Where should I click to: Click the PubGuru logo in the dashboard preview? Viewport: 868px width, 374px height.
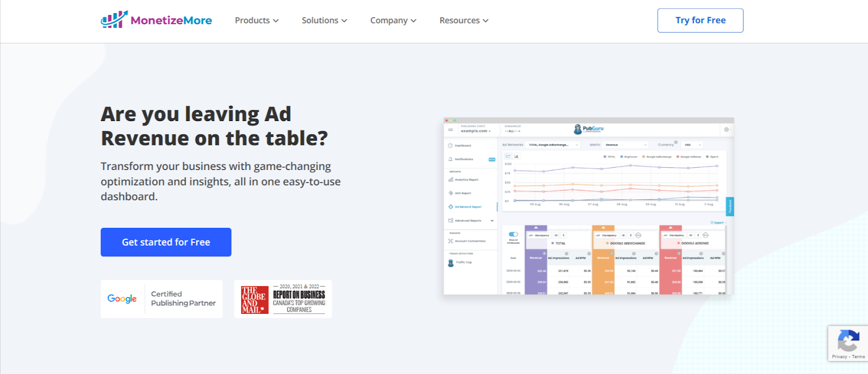[x=589, y=129]
